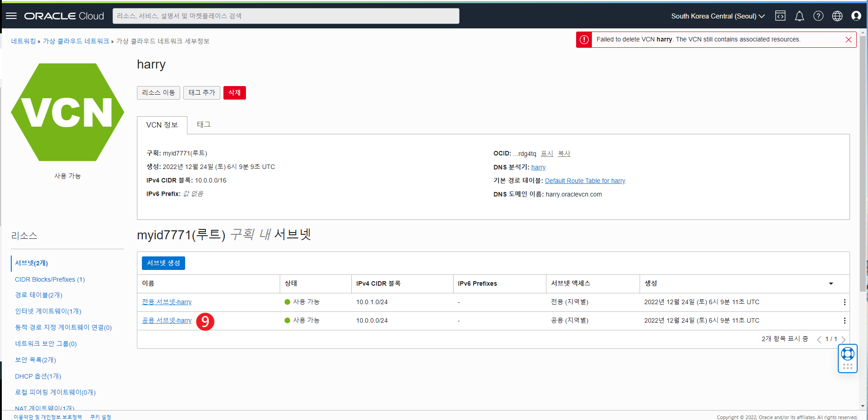This screenshot has height=420, width=868.
Task: Open 이용약관 및 개인정보 보호정책 footer link
Action: [x=48, y=417]
